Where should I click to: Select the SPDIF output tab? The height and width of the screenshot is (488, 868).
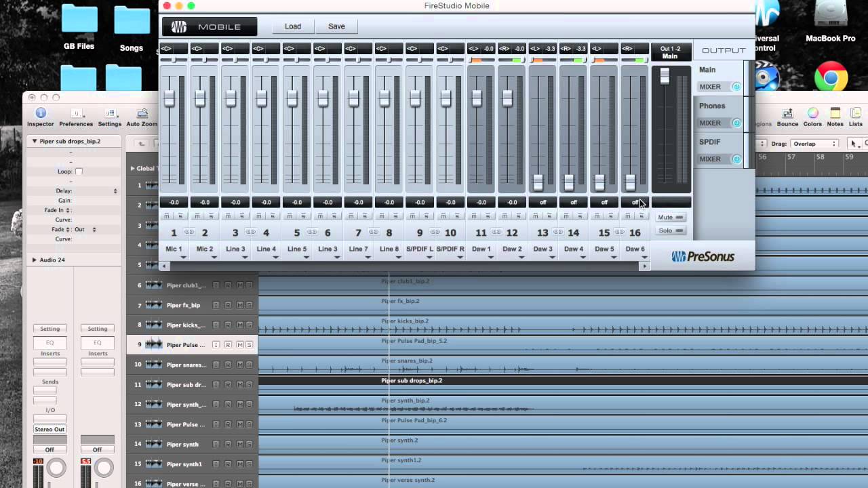tap(710, 142)
